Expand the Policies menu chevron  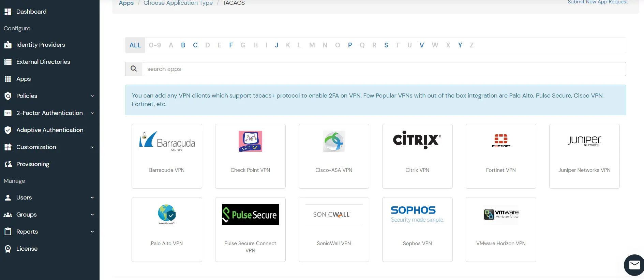coord(92,96)
